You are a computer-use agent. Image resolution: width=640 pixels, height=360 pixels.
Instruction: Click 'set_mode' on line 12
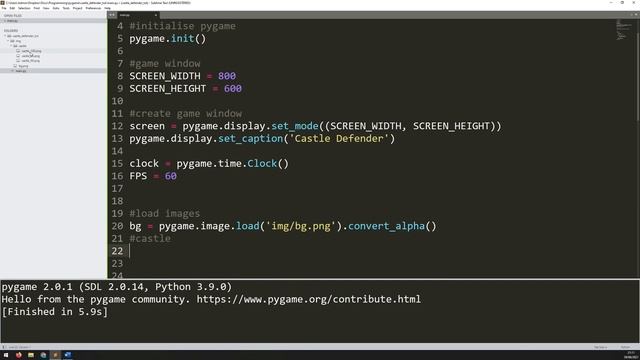click(x=295, y=126)
